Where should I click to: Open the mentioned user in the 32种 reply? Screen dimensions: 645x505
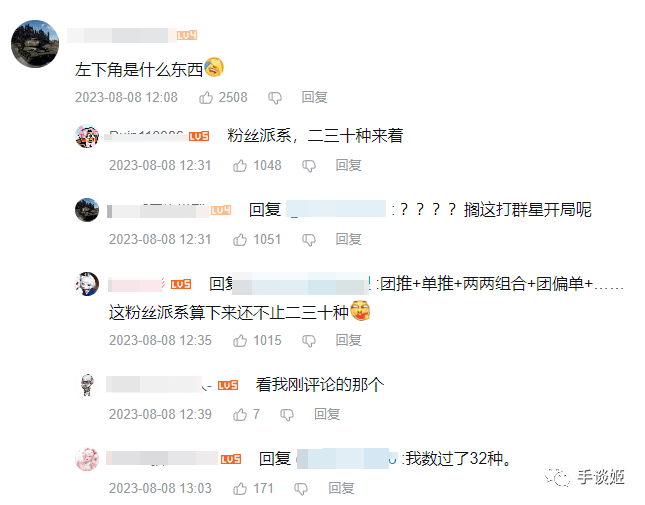[347, 459]
